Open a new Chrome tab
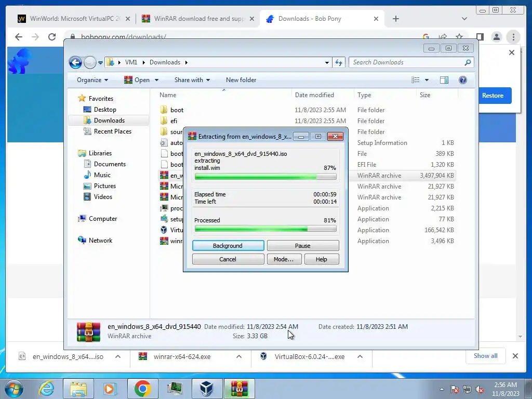The width and height of the screenshot is (532, 399). 395,19
